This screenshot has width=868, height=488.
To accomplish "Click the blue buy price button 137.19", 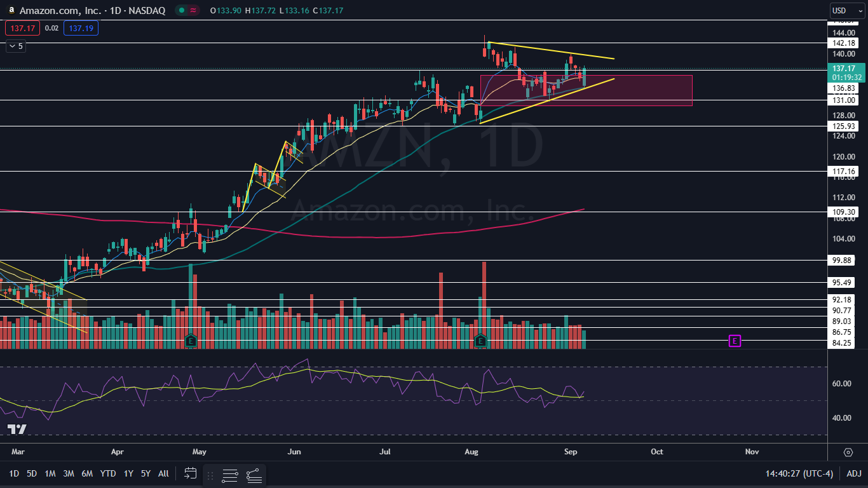I will click(x=81, y=28).
